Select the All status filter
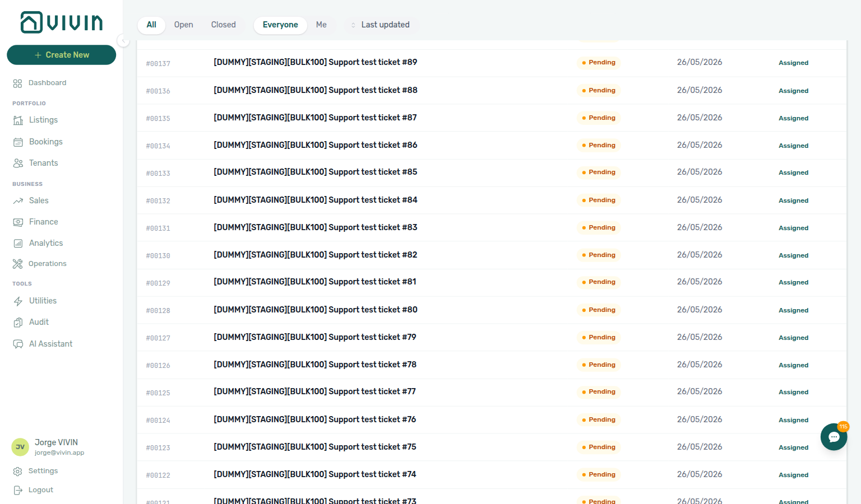Image resolution: width=861 pixels, height=504 pixels. 151,25
